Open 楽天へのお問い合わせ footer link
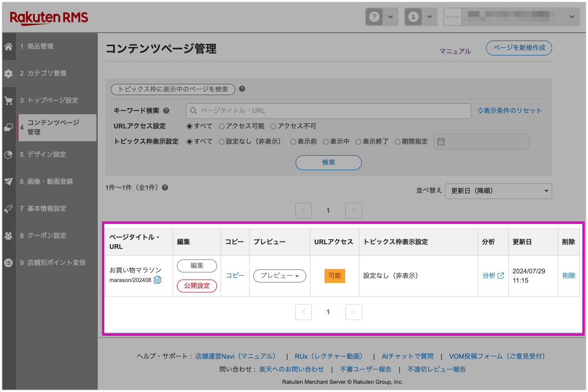The height and width of the screenshot is (392, 588). tap(291, 369)
